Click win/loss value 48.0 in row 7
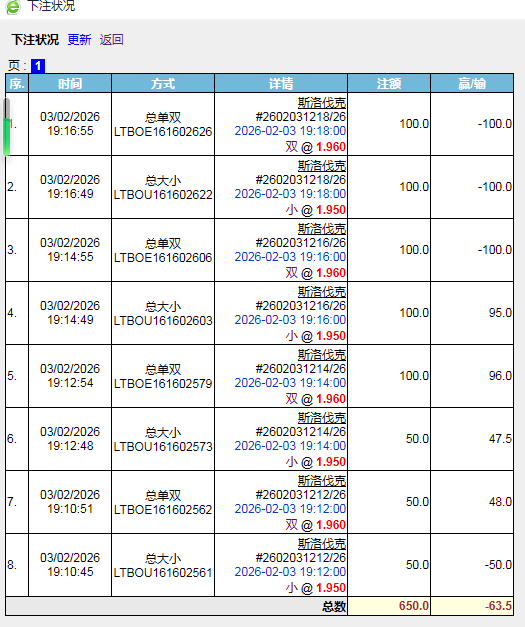The width and height of the screenshot is (525, 627). pos(500,502)
